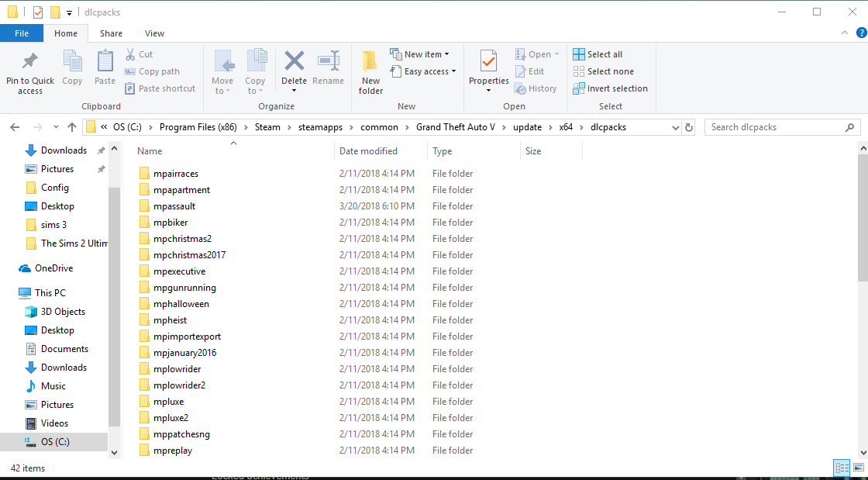The image size is (868, 480).
Task: Click the Rename ribbon icon
Action: pos(329,61)
